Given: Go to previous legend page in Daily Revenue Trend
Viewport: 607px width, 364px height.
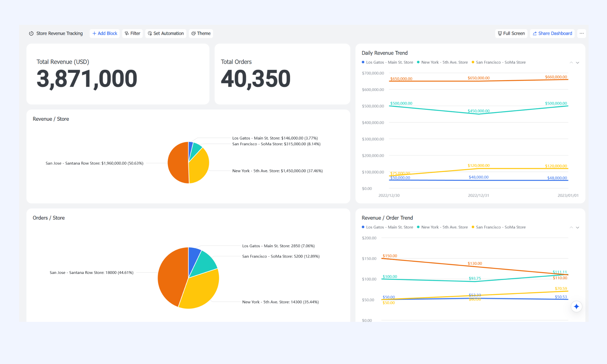Looking at the screenshot, I should [x=571, y=62].
